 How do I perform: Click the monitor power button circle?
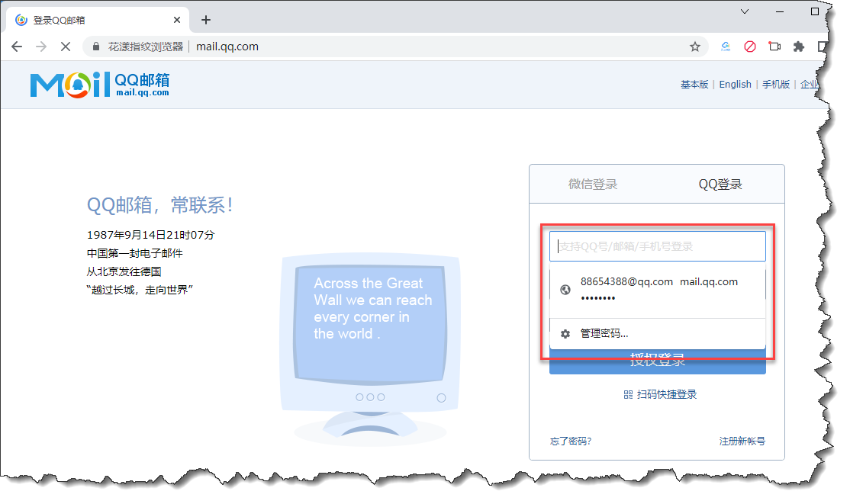[x=441, y=398]
